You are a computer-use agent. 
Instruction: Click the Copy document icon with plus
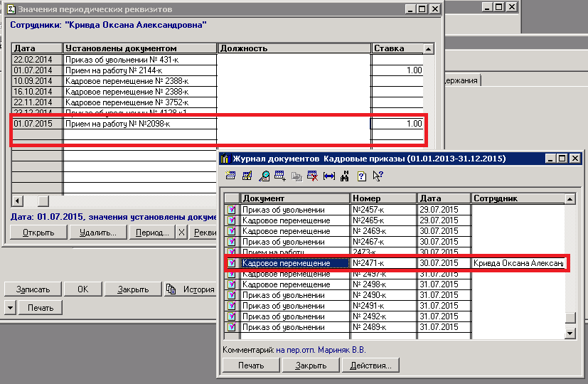pos(279,176)
